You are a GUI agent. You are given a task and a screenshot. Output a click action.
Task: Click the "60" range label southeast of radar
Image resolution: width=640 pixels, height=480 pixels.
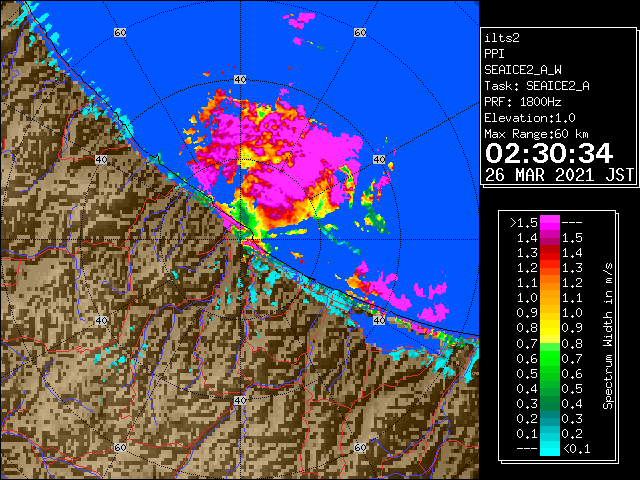click(x=360, y=447)
